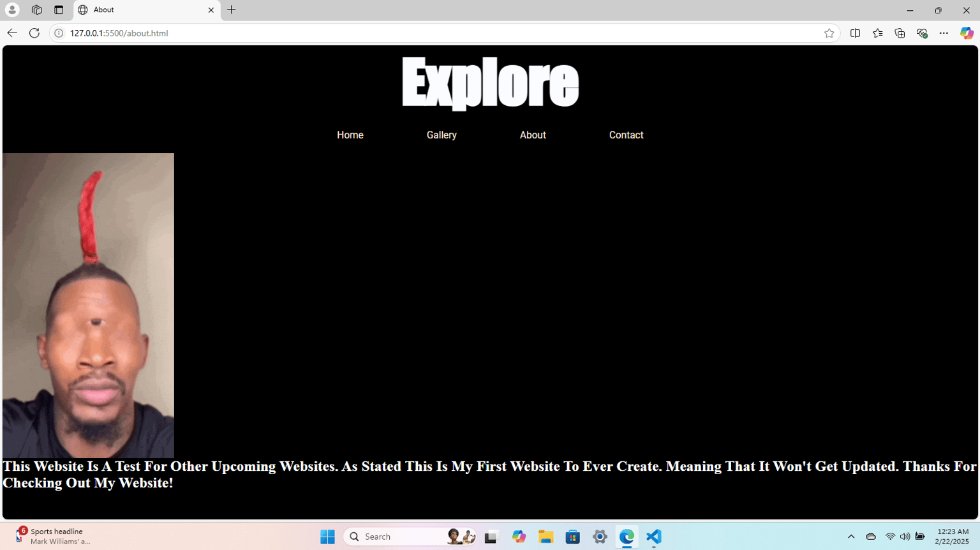Click the portrait photo on About page

click(88, 306)
